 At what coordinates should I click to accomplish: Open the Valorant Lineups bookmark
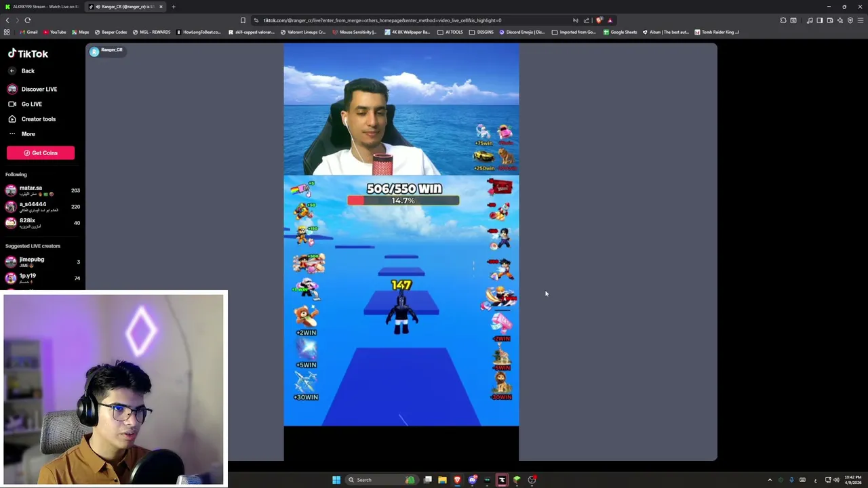click(303, 32)
